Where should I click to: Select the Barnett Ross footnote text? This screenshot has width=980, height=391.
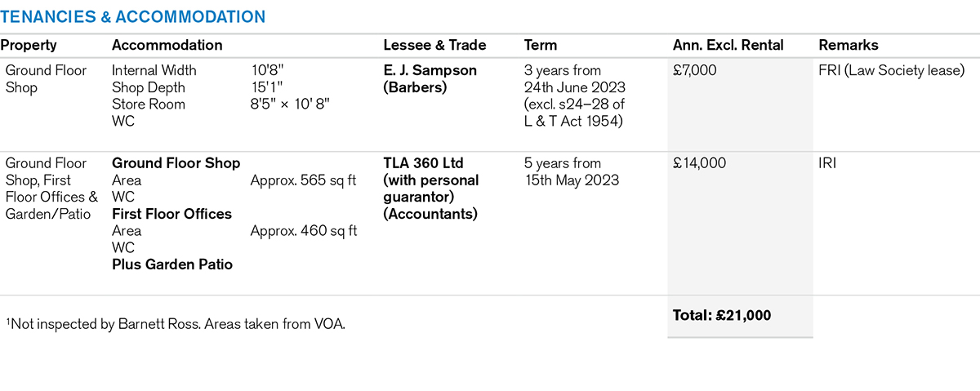pyautogui.click(x=176, y=324)
